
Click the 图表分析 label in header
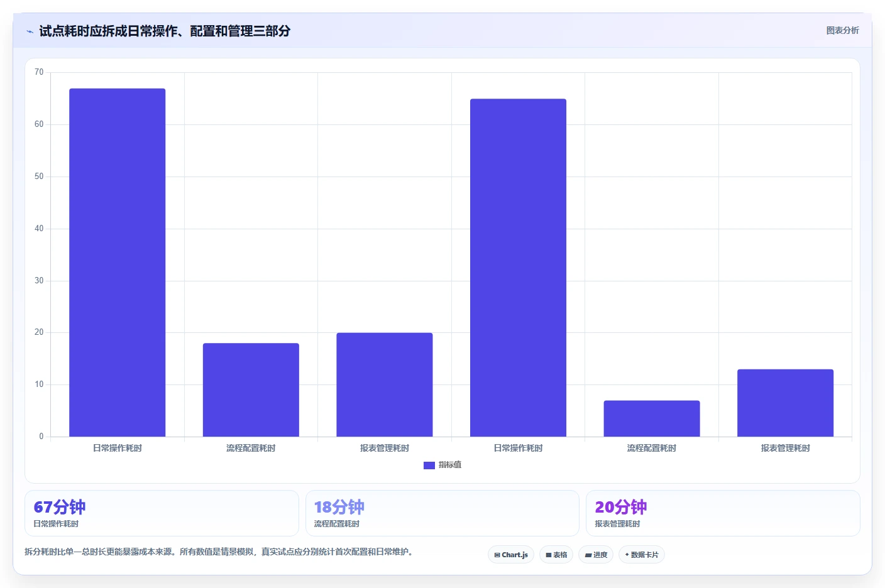coord(842,30)
